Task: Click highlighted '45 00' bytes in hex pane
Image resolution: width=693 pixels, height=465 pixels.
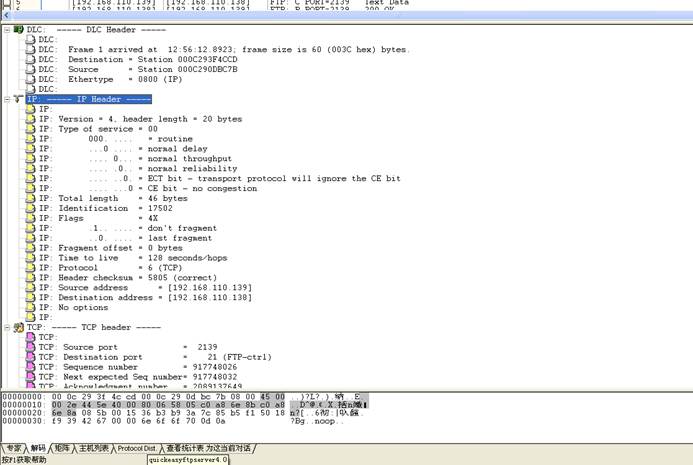Action: click(x=273, y=397)
